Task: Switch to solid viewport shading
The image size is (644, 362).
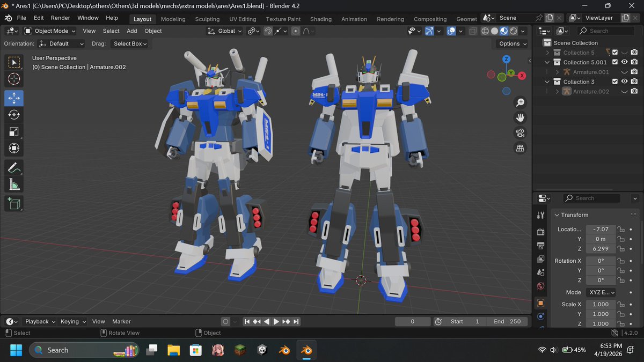Action: pos(495,31)
